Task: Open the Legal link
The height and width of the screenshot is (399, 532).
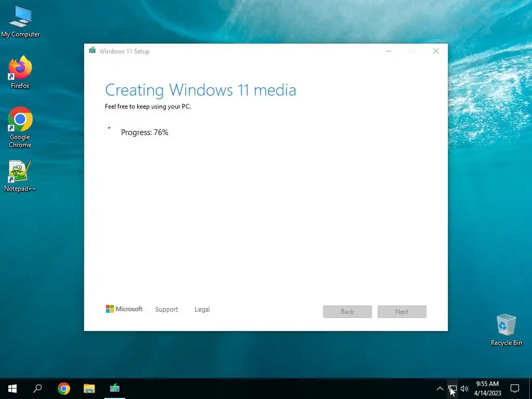Action: click(x=202, y=310)
